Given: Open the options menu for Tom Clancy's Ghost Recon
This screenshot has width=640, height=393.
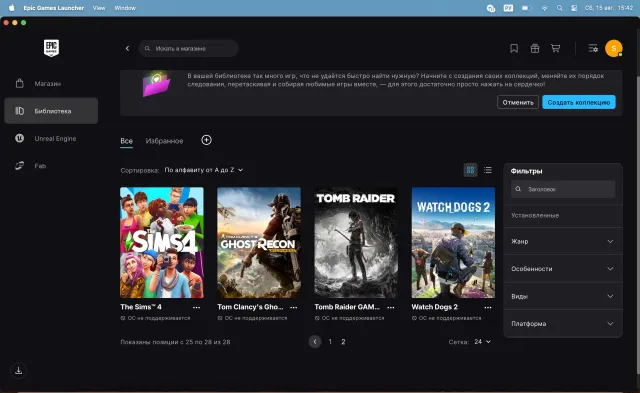Looking at the screenshot, I should point(293,307).
